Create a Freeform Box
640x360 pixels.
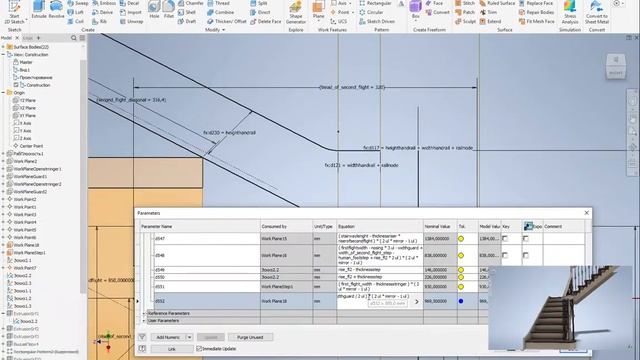point(416,10)
